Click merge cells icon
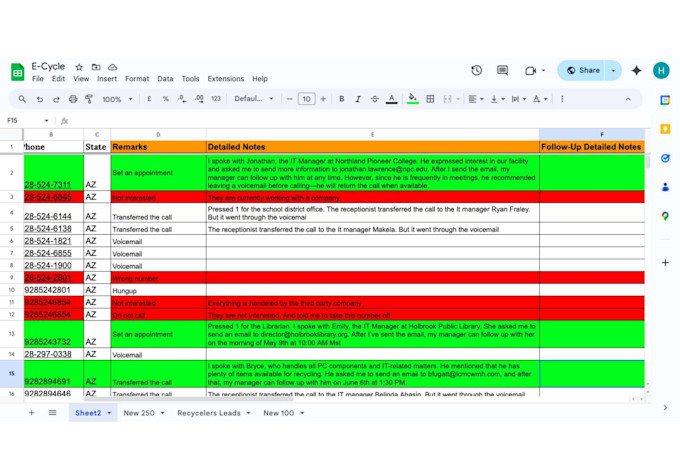 (x=447, y=99)
